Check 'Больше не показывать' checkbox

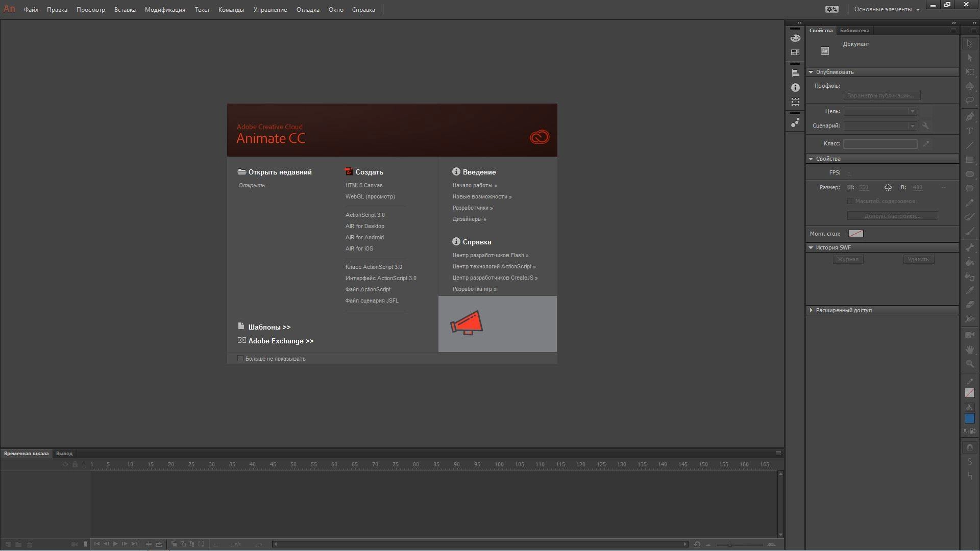pyautogui.click(x=240, y=359)
